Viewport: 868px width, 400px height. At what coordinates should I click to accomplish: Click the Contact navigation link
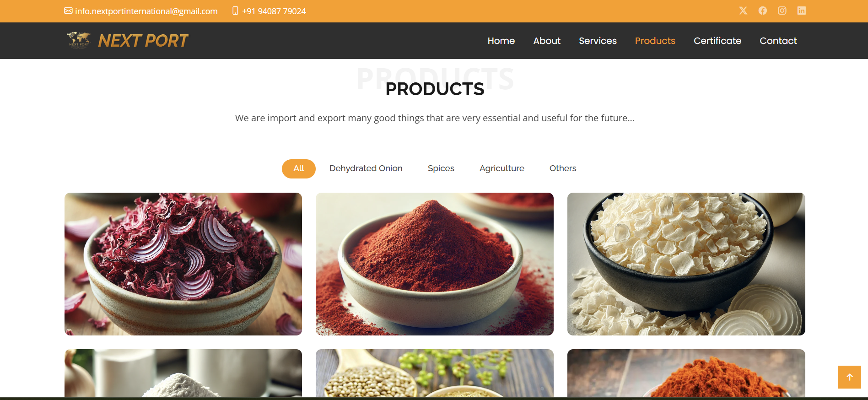click(x=778, y=41)
